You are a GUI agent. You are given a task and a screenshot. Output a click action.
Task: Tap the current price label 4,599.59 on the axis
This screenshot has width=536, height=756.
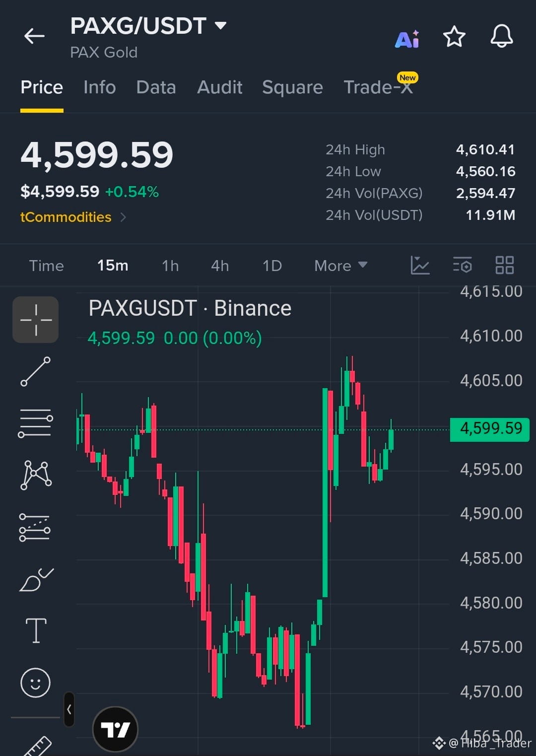[x=489, y=429]
